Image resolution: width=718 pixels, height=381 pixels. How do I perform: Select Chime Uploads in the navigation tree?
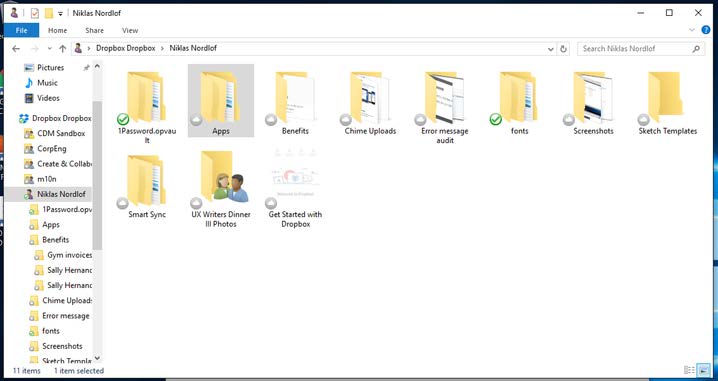(67, 300)
